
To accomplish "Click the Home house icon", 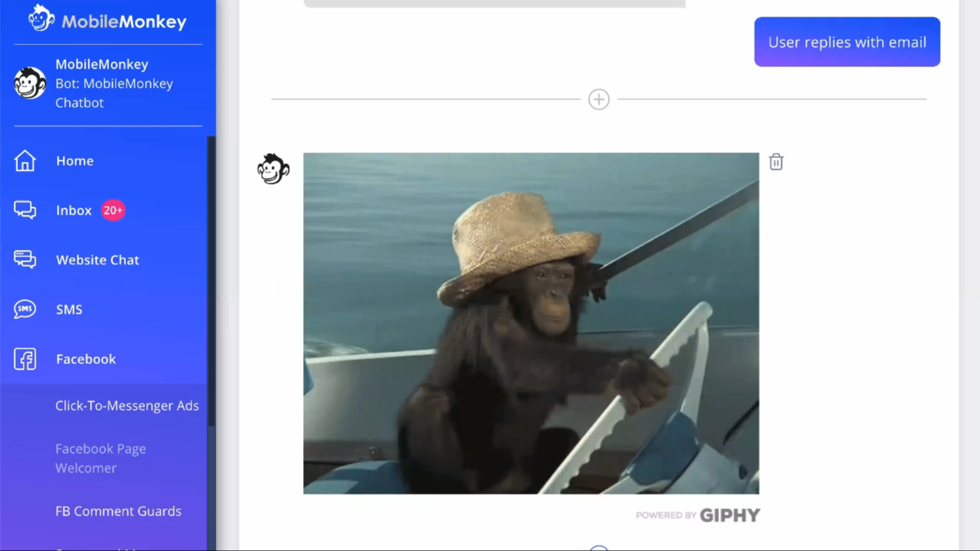I will tap(25, 160).
